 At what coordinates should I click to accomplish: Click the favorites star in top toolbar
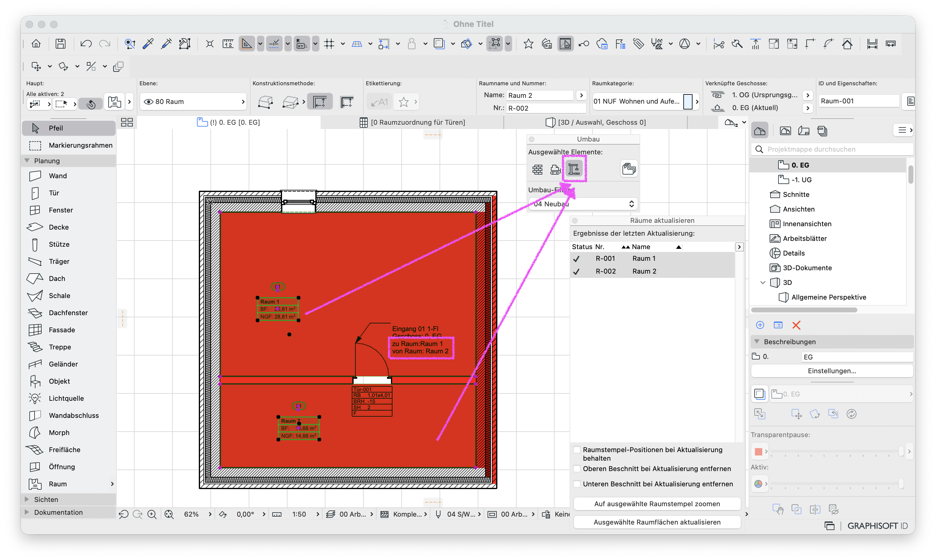point(528,44)
